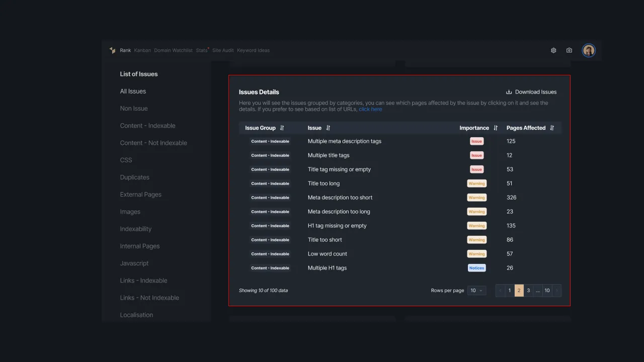Image resolution: width=644 pixels, height=362 pixels.
Task: Open the user profile avatar
Action: (589, 50)
